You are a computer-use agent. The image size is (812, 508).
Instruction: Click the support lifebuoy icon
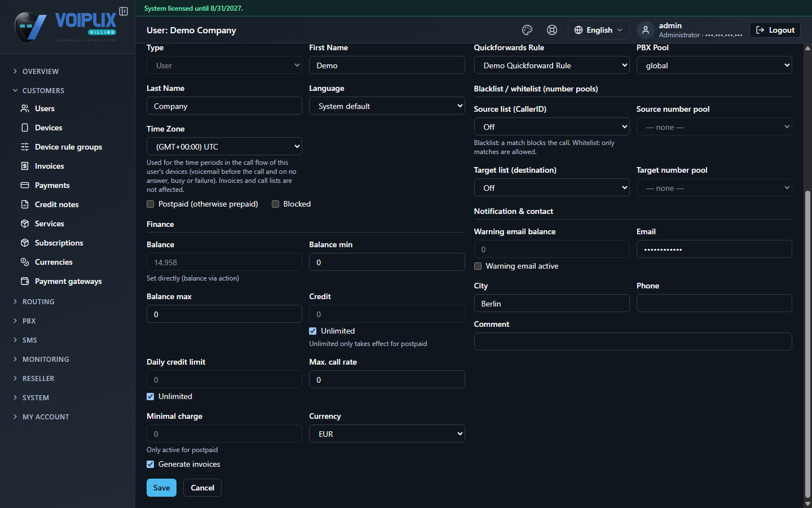point(552,30)
